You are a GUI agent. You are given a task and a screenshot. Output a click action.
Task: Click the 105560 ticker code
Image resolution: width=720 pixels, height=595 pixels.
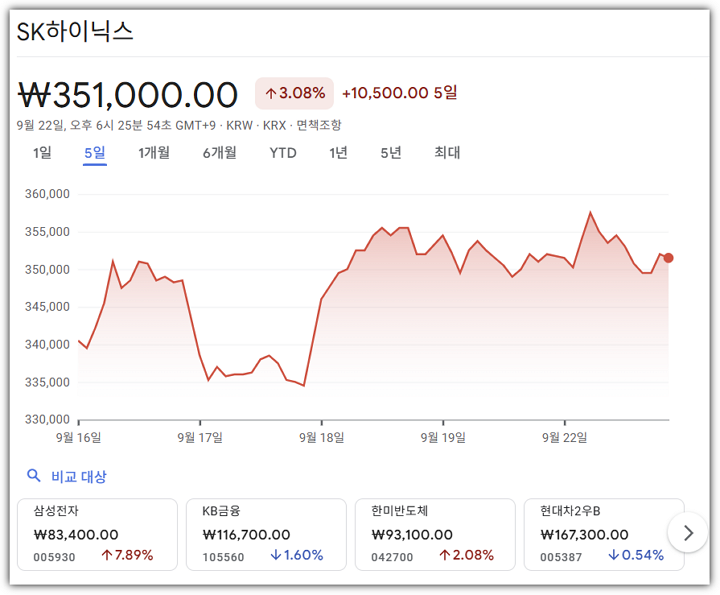tap(223, 557)
